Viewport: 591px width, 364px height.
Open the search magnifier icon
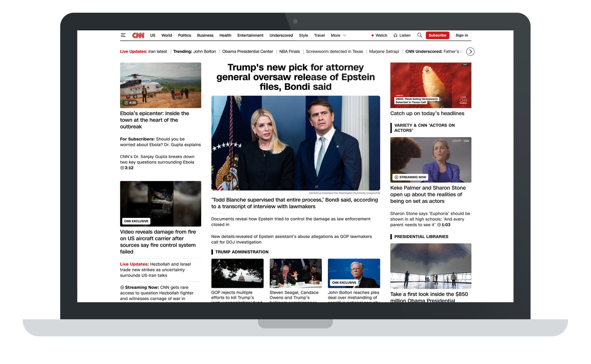pos(420,35)
